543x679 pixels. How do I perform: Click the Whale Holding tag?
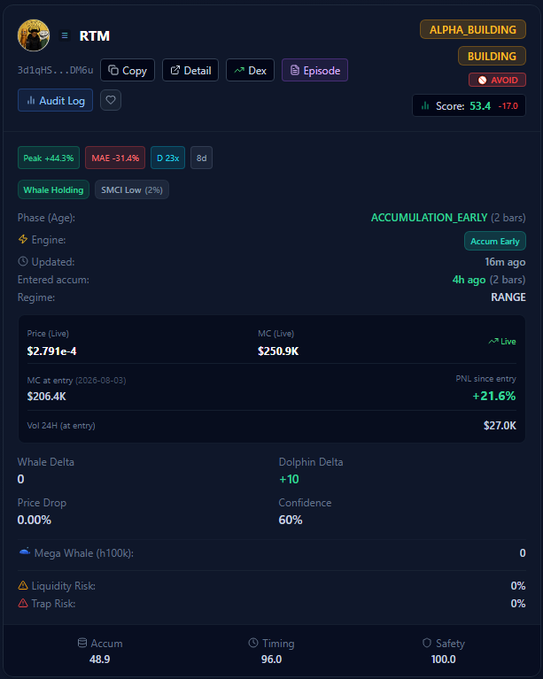pyautogui.click(x=53, y=190)
